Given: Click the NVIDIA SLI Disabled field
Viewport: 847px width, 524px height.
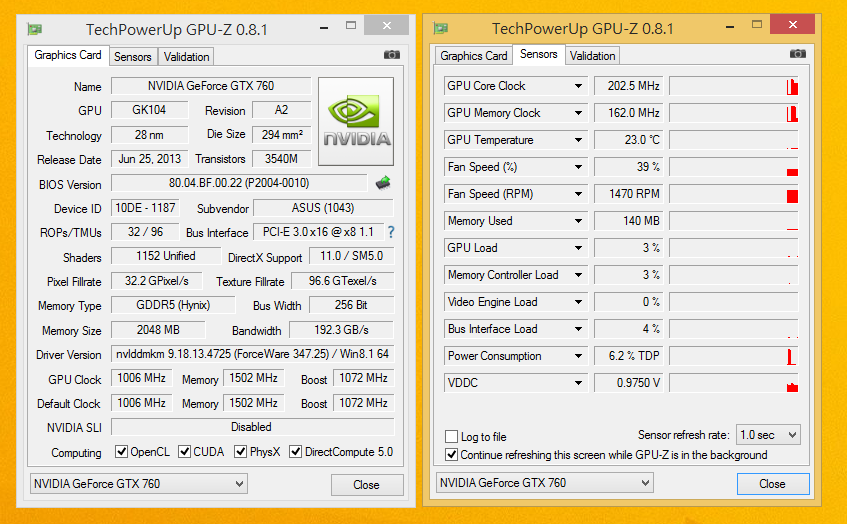Looking at the screenshot, I should [252, 427].
